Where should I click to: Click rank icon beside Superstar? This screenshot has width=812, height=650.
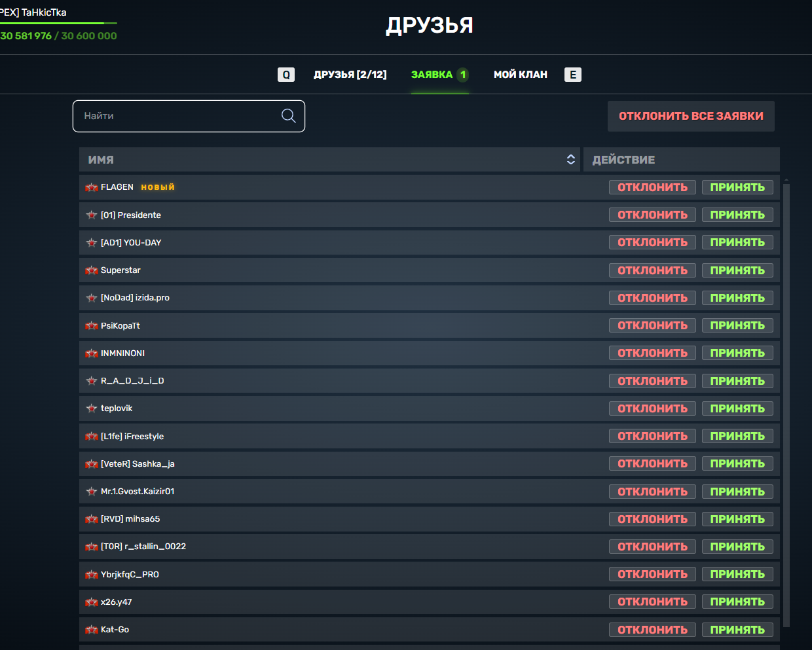[92, 270]
